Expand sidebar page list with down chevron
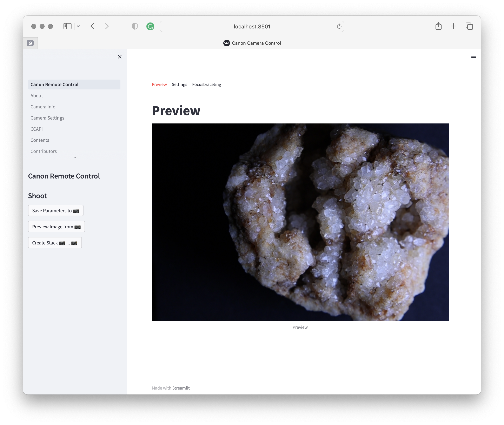The width and height of the screenshot is (504, 425). coord(75,157)
